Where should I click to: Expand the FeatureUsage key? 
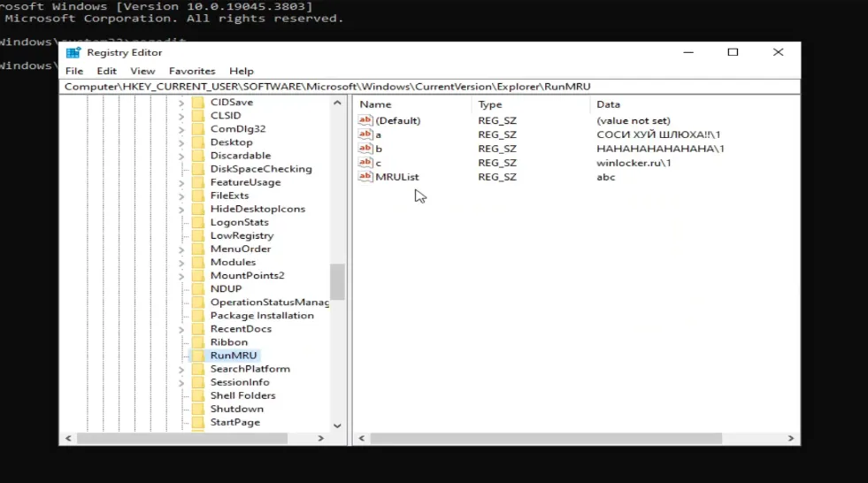pos(181,182)
